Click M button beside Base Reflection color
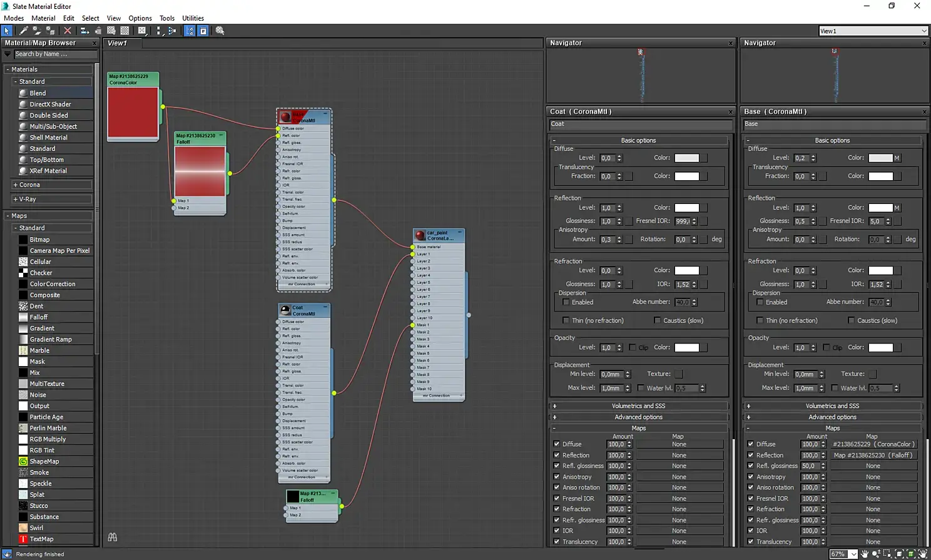931x560 pixels. 897,208
